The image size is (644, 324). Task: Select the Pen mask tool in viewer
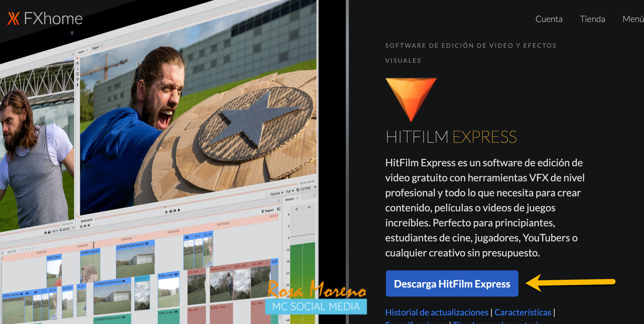(x=78, y=85)
